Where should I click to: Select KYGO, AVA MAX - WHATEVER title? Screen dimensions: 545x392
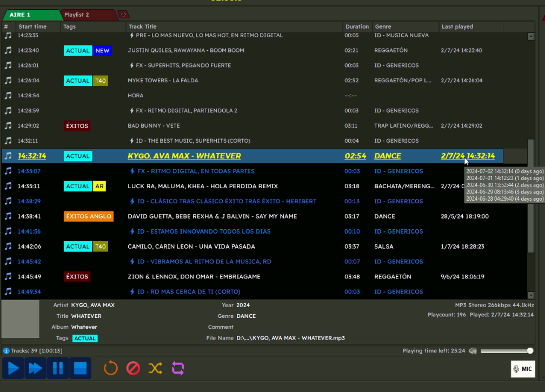[x=184, y=156]
